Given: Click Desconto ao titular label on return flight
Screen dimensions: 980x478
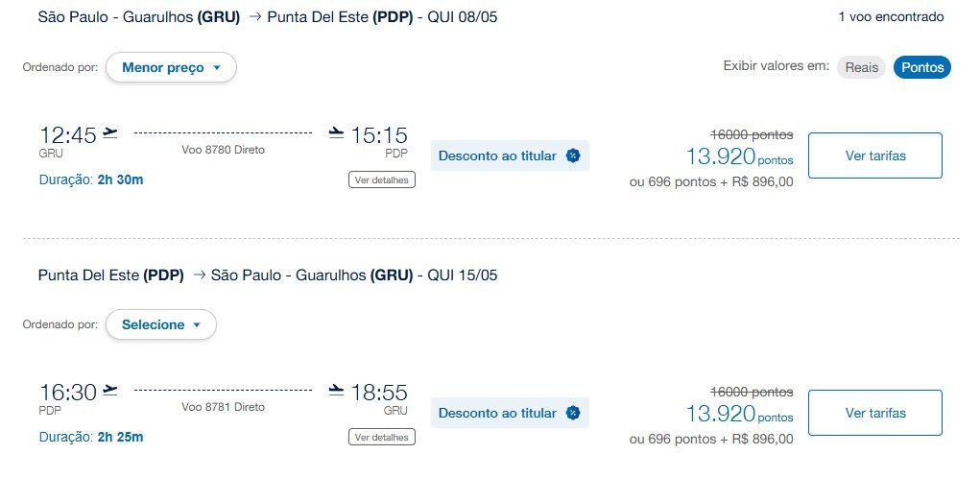Looking at the screenshot, I should (497, 413).
